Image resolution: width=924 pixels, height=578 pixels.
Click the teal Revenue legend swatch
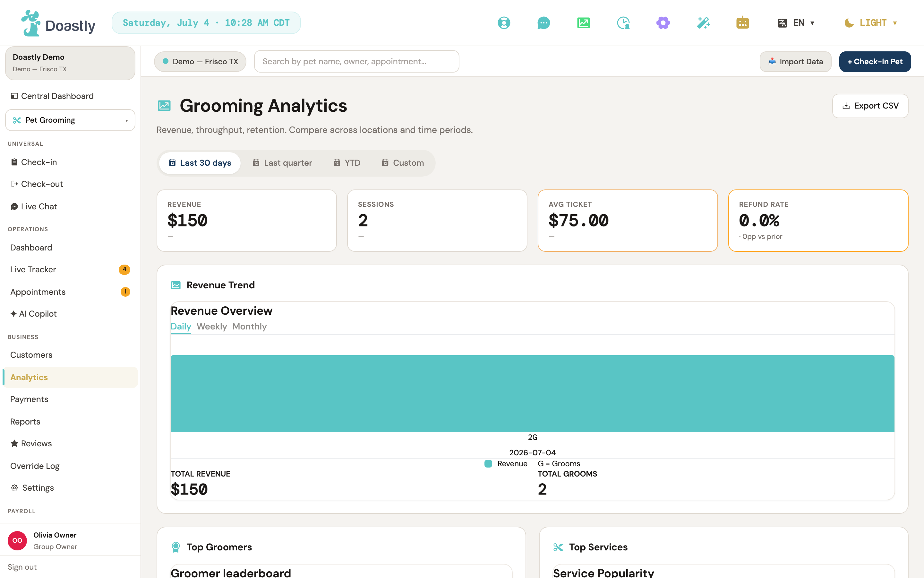(x=488, y=464)
